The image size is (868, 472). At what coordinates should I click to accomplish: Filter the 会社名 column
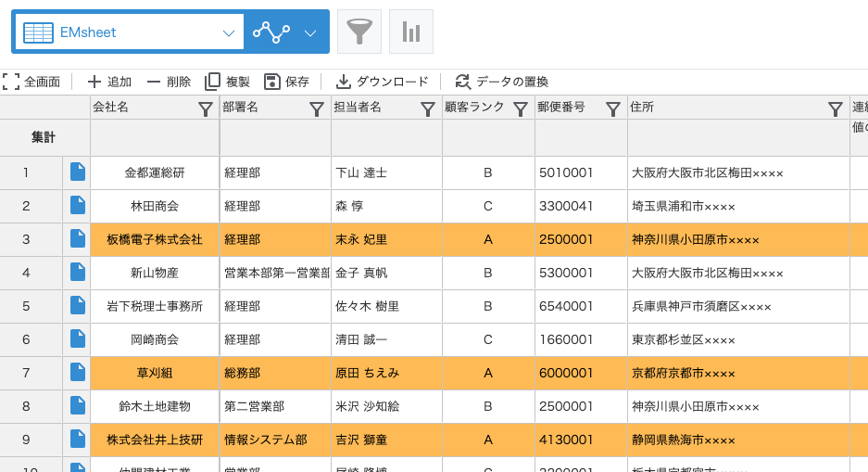tap(206, 109)
